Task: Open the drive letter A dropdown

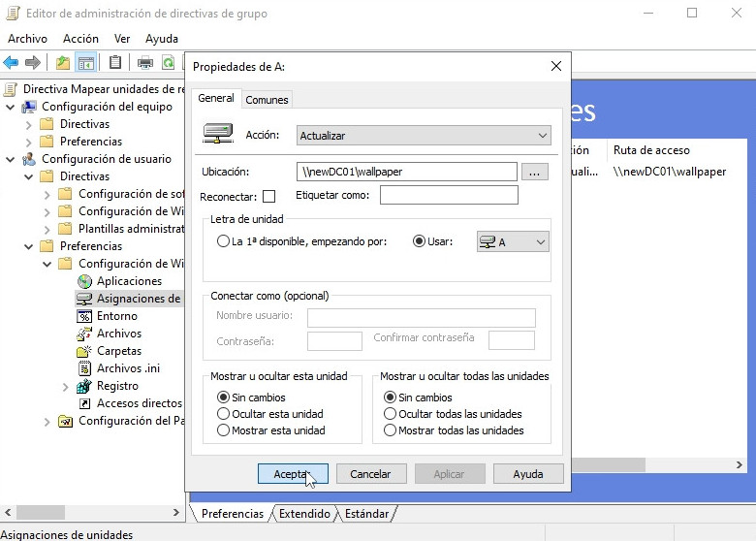Action: (513, 241)
